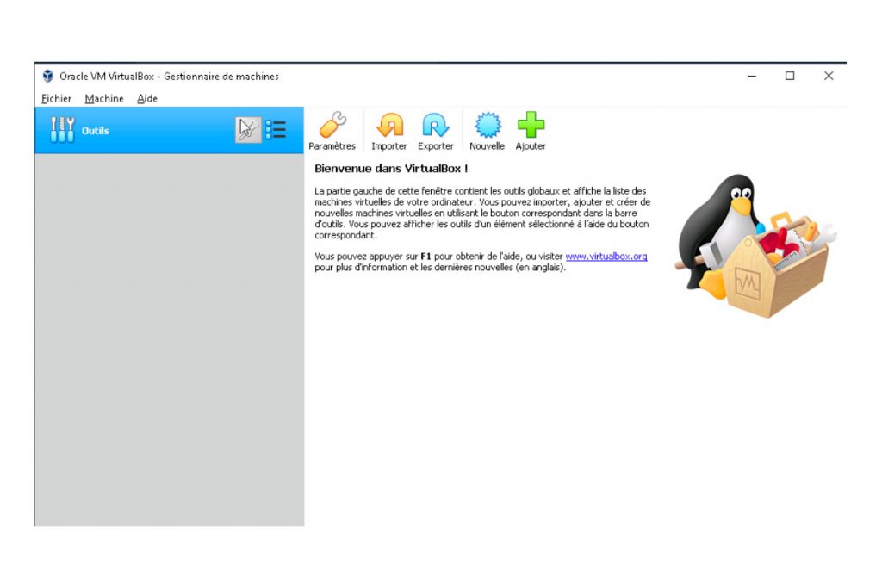Viewport: 882px width, 588px height.
Task: Open the Outils hamburger list menu
Action: click(276, 129)
